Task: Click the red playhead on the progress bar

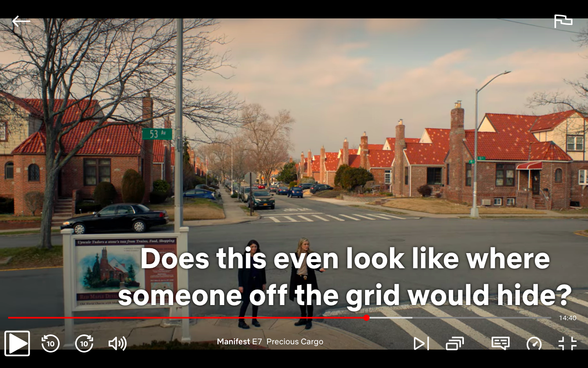Action: pos(367,318)
